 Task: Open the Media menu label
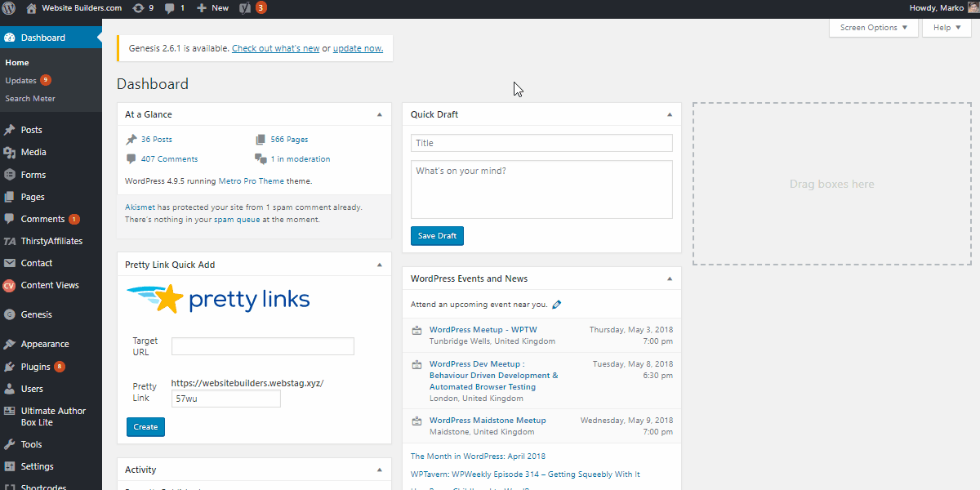tap(33, 152)
